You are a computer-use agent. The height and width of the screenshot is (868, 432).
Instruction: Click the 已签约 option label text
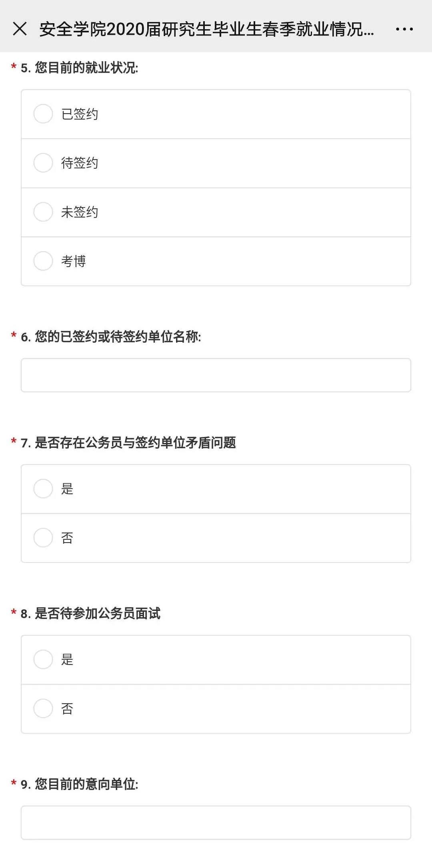pyautogui.click(x=80, y=114)
